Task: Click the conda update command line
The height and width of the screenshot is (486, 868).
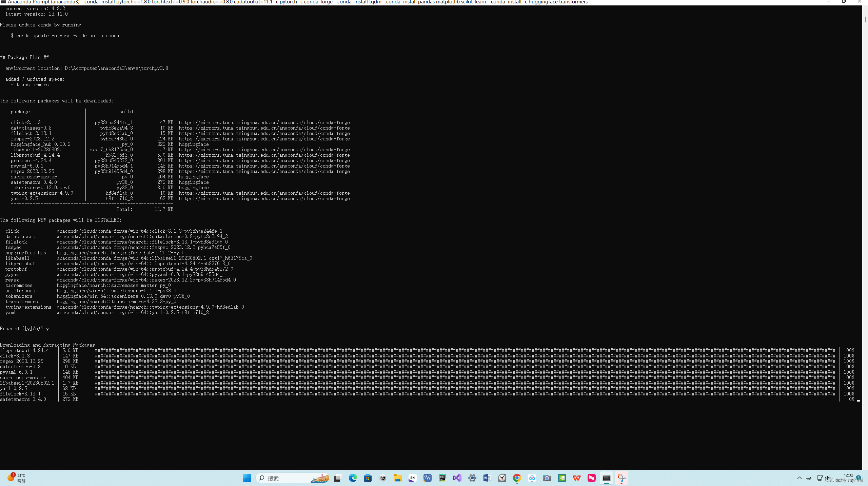Action: [65, 36]
